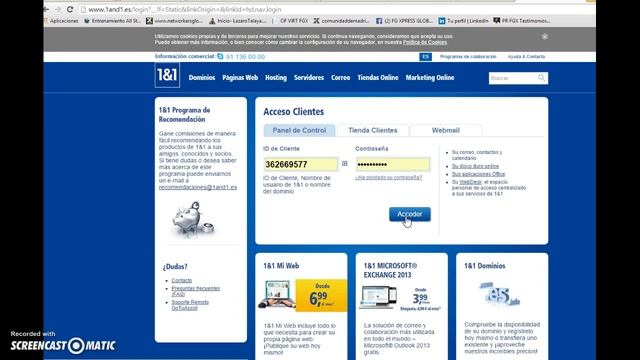Open the Inicio- LazaroTalaya bookmark
640x360 pixels.
click(x=238, y=20)
